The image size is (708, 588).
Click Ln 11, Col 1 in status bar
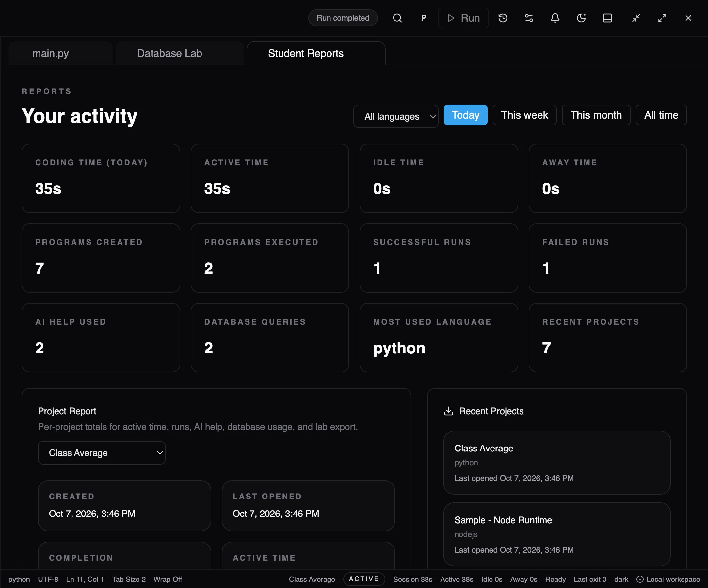[x=85, y=579]
